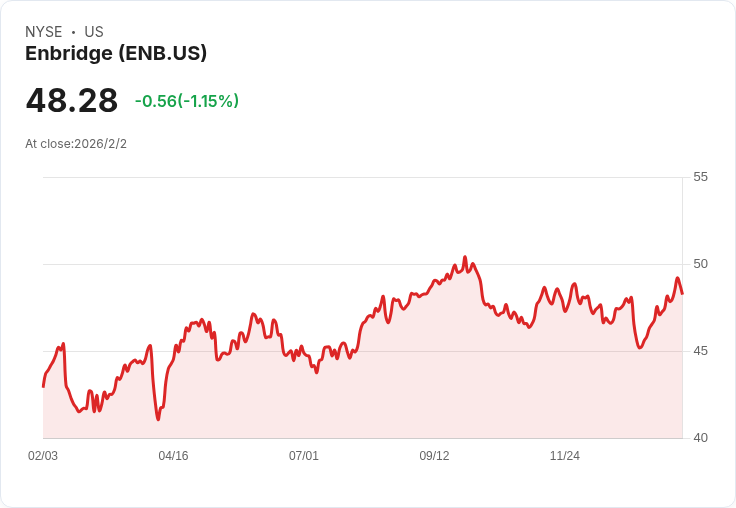Click the 40 price label on the y-axis
Viewport: 736px width, 508px height.
(x=700, y=438)
